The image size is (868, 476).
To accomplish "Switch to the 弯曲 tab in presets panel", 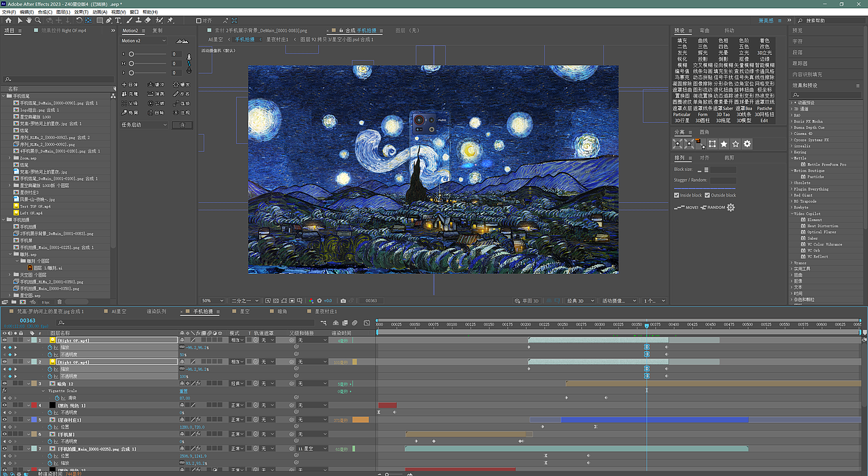I will pos(705,31).
